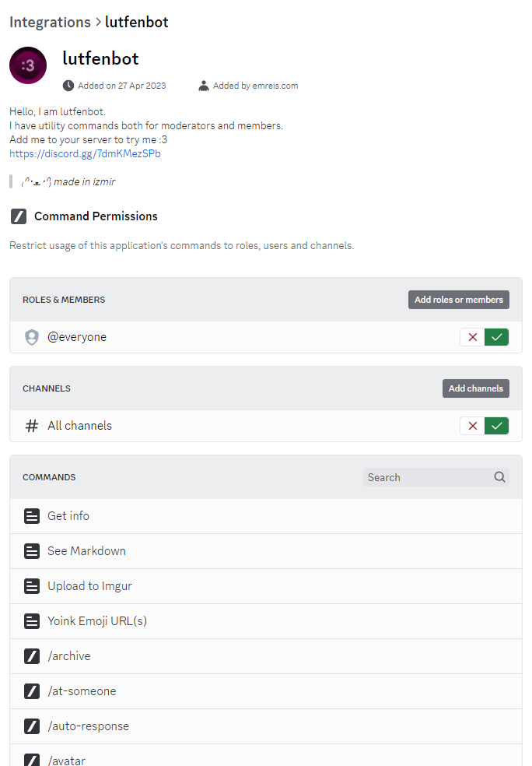Click the search magnifier in the Commands panel
The height and width of the screenshot is (766, 532).
(x=499, y=476)
